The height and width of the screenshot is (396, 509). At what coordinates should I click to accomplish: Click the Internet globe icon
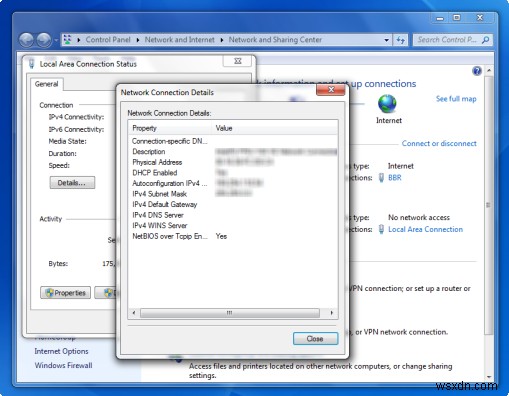[x=387, y=104]
